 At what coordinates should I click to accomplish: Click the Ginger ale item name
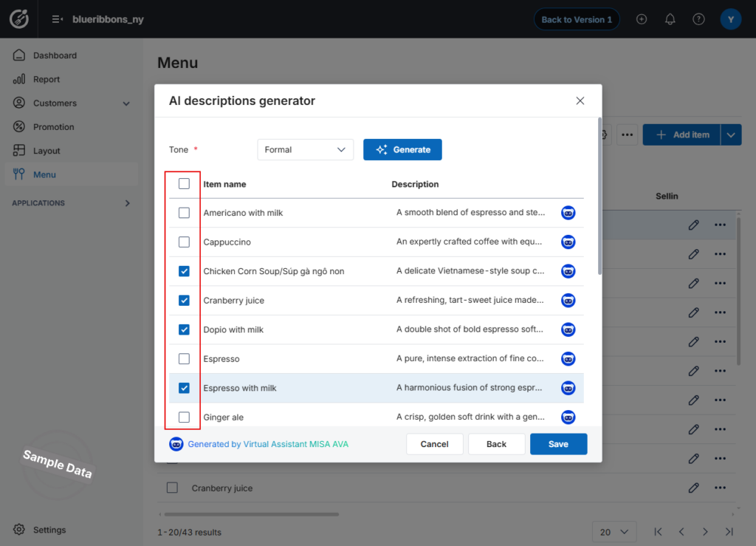click(x=223, y=417)
